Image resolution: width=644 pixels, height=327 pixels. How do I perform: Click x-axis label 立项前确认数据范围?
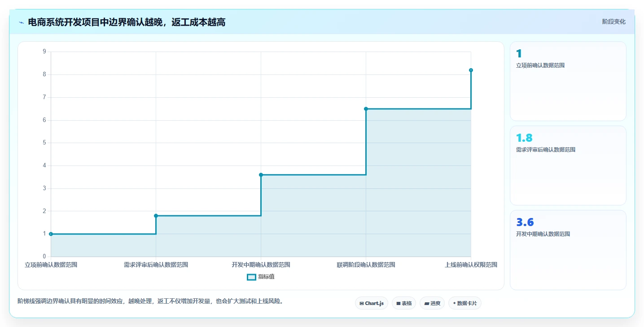click(51, 265)
